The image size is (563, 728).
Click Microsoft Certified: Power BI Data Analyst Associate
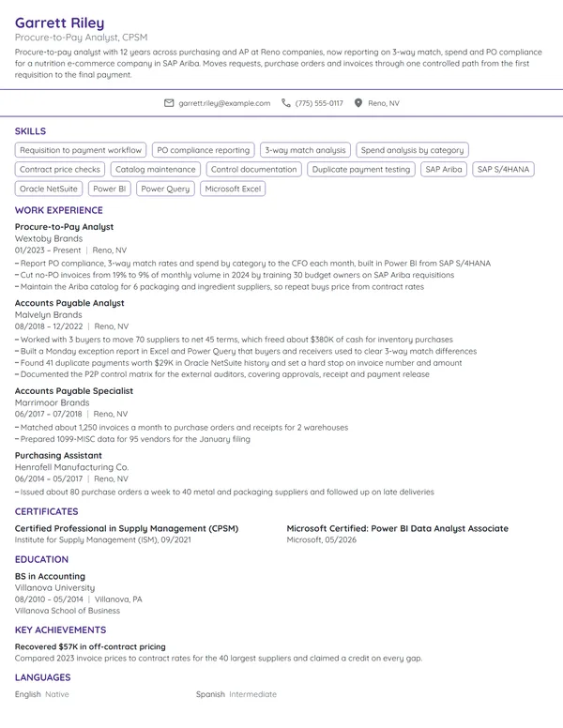pyautogui.click(x=397, y=528)
